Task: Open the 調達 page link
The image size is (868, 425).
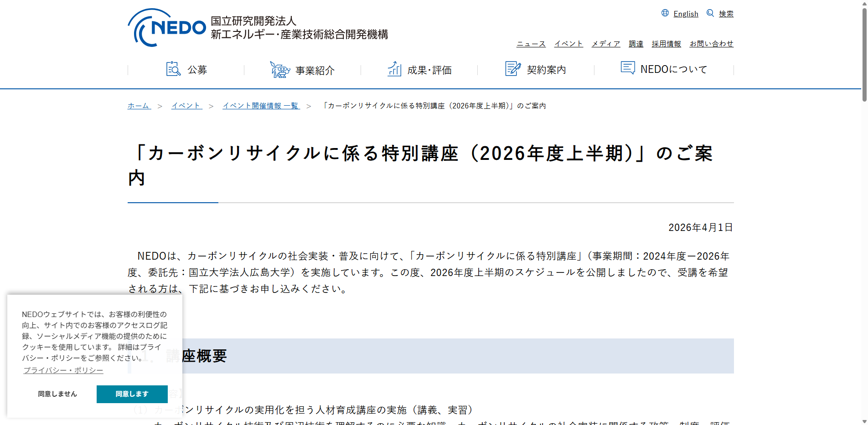Action: 635,43
